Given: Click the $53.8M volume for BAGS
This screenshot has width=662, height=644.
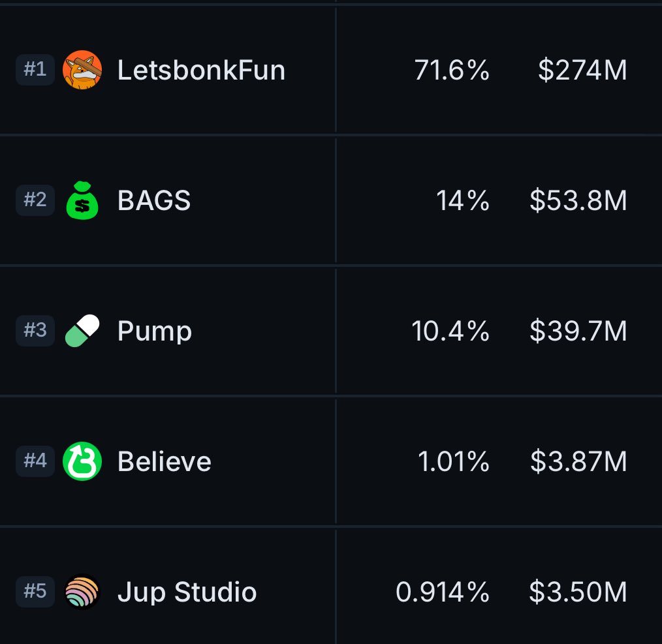Looking at the screenshot, I should 578,200.
